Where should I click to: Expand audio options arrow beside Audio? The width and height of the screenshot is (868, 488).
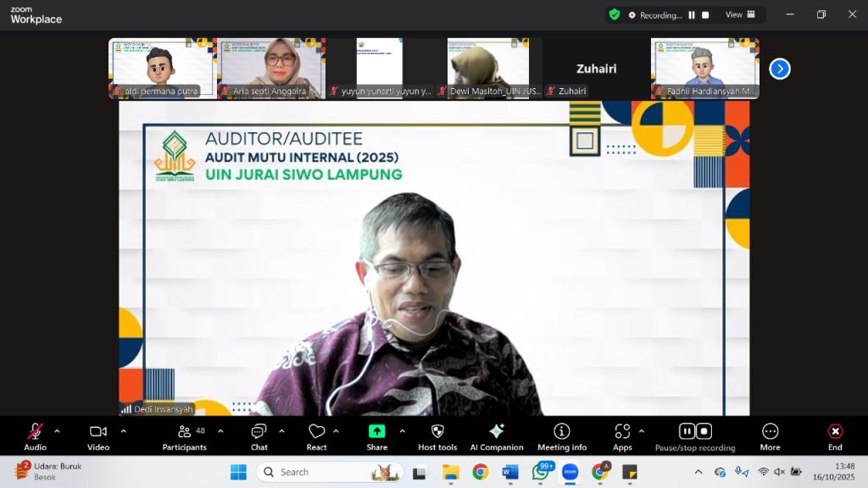coord(57,431)
